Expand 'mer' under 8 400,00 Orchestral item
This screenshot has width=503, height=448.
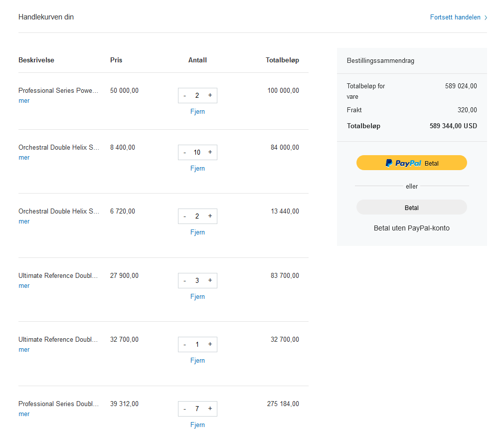(x=24, y=158)
